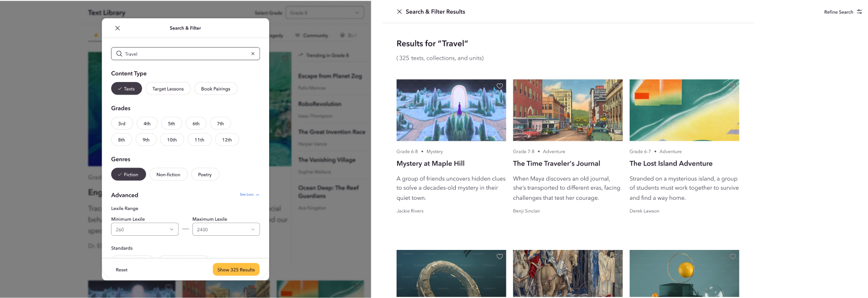Select the Target Lessons content type
The height and width of the screenshot is (298, 868).
tap(168, 89)
